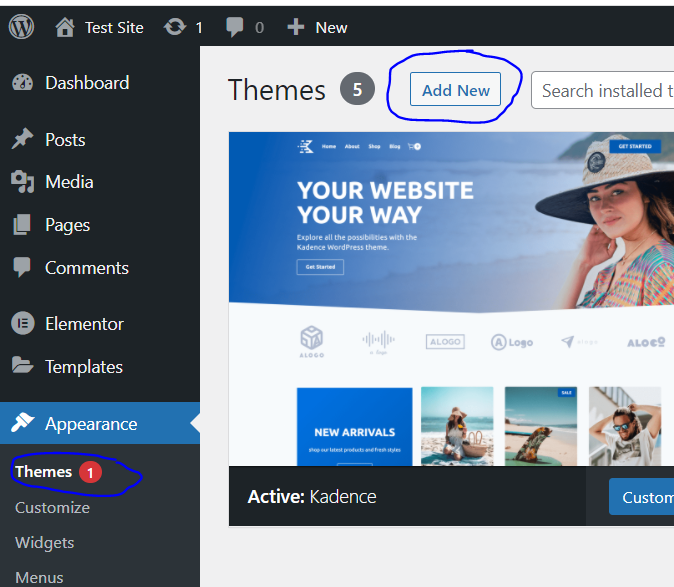Screen dimensions: 674x587
Task: Click the Appearance paintbrush icon
Action: tap(22, 422)
